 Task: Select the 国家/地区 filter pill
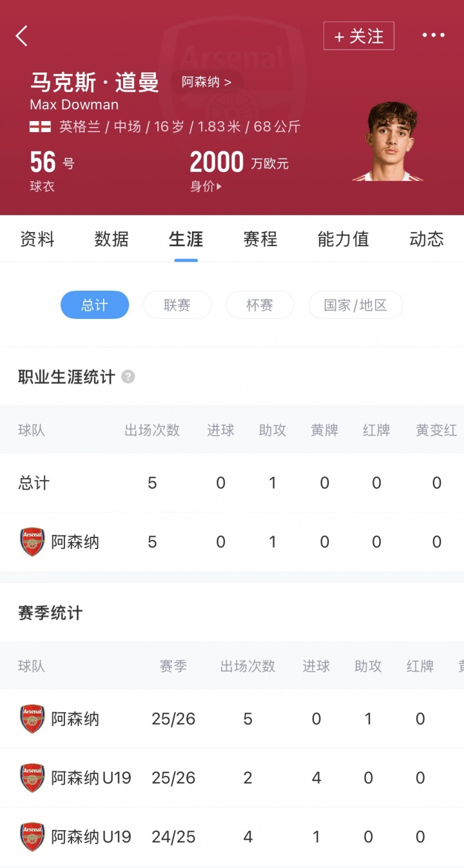coord(356,305)
